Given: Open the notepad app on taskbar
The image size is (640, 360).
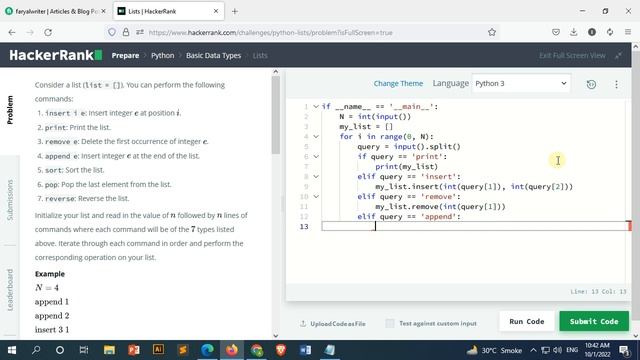Looking at the screenshot, I should point(330,350).
